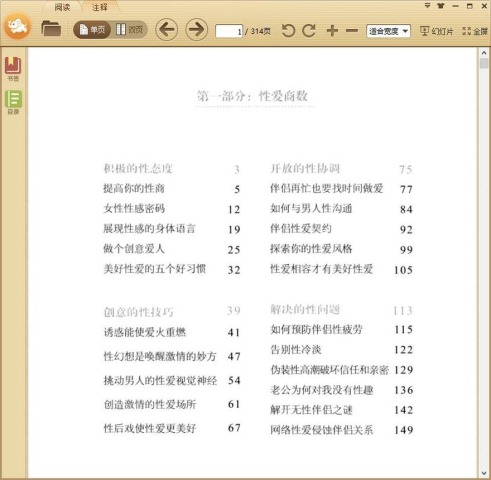The image size is (491, 480).
Task: Zoom out with the minus icon
Action: pyautogui.click(x=352, y=31)
